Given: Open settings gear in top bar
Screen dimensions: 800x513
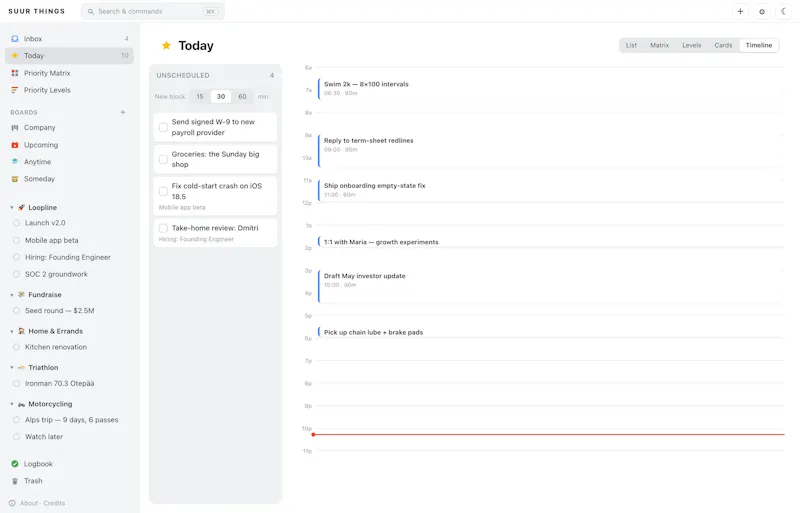Looking at the screenshot, I should [762, 11].
